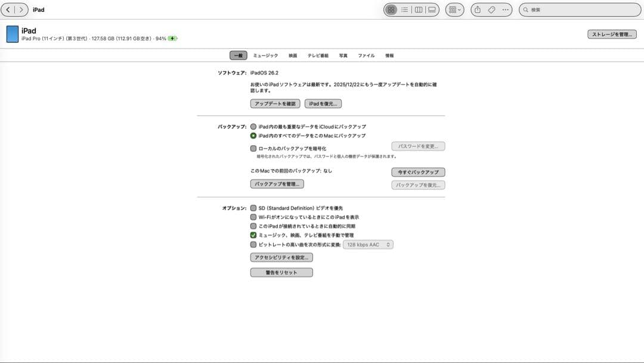Image resolution: width=644 pixels, height=363 pixels.
Task: Open the grouping options dropdown in toolbar
Action: tap(455, 10)
